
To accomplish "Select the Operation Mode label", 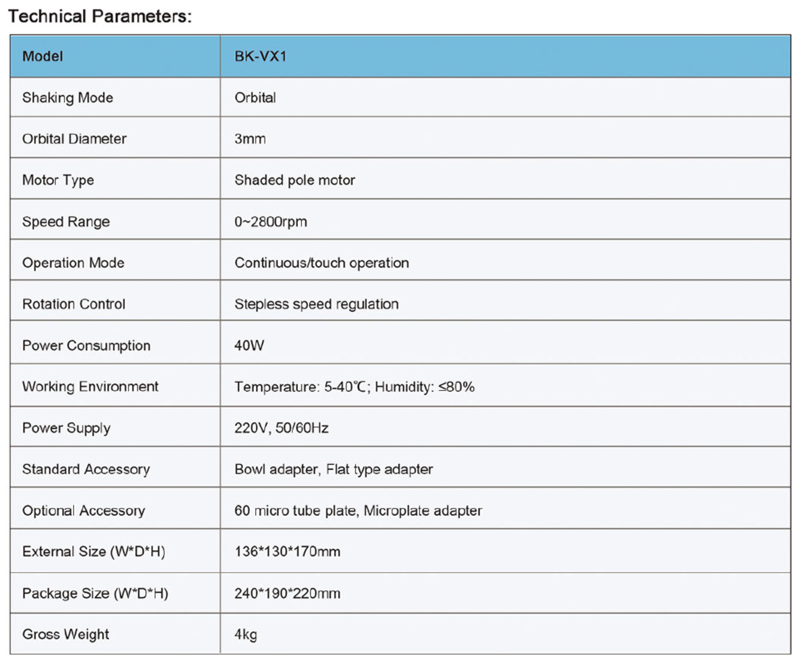I will point(73,263).
